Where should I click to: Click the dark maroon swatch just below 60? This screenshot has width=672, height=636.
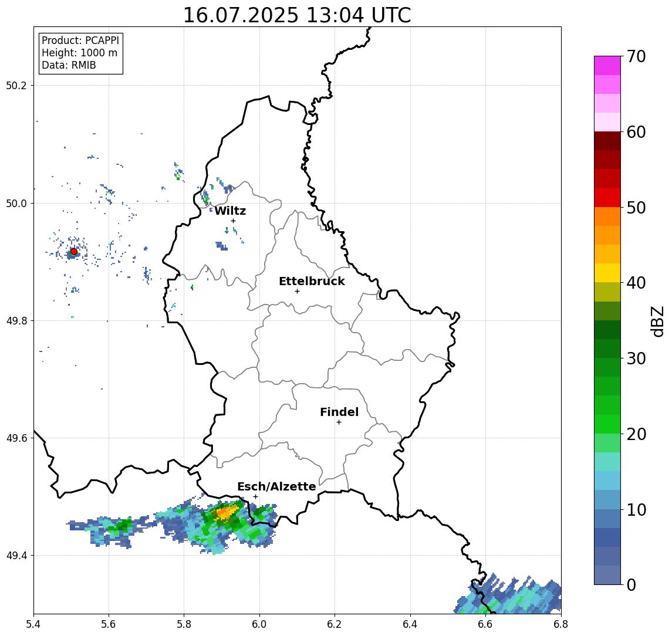point(607,141)
